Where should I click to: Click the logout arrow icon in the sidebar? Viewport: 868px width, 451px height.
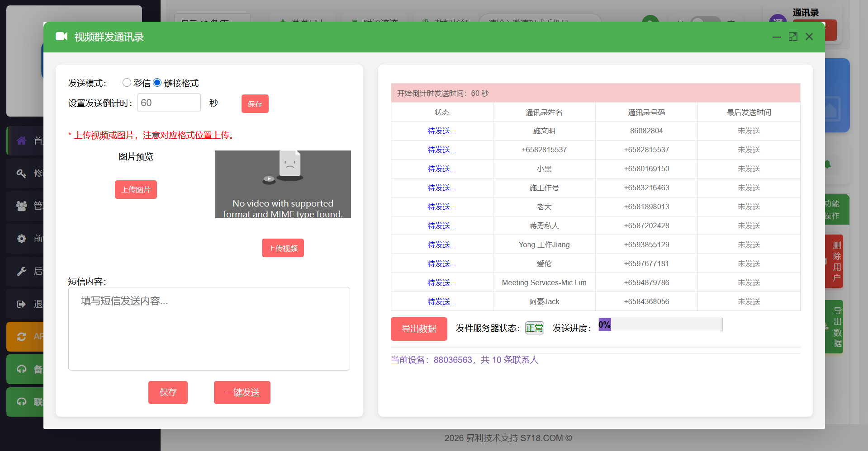click(x=21, y=304)
